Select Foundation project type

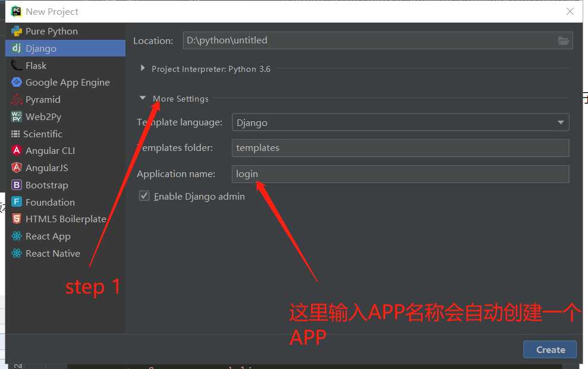(x=65, y=202)
